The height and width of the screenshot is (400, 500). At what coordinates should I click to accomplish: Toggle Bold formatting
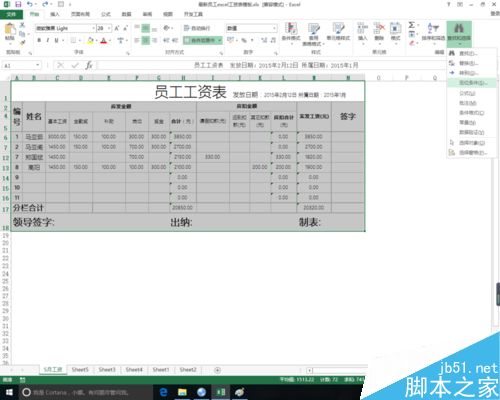tap(39, 40)
